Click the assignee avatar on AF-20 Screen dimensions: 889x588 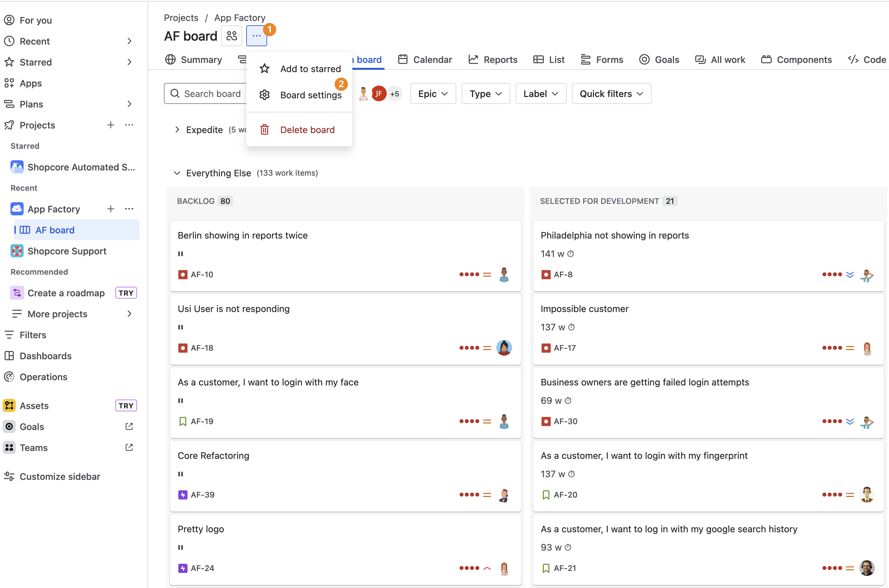pos(867,495)
